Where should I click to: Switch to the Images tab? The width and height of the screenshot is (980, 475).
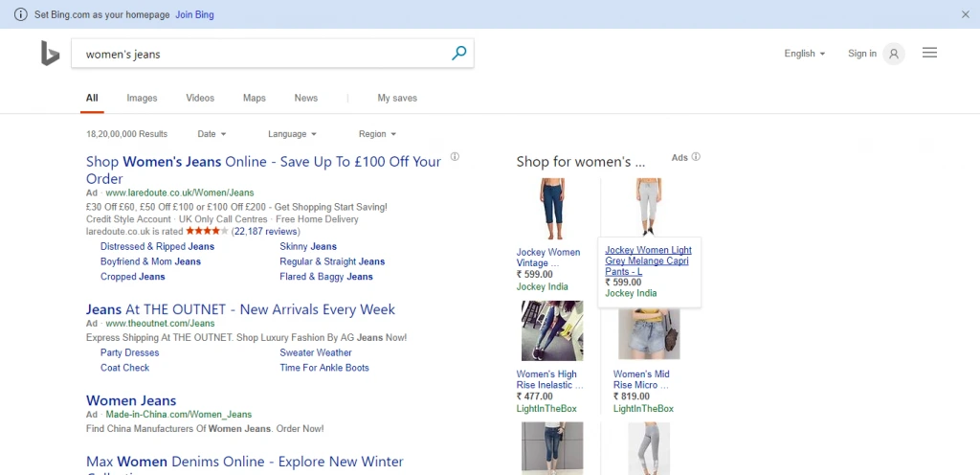pos(142,98)
